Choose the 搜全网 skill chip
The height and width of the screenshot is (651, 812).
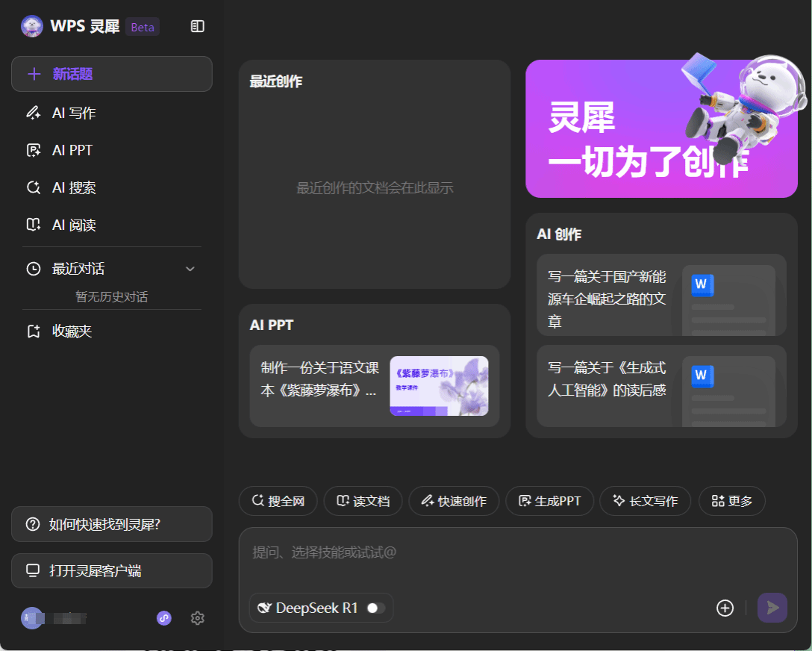coord(278,501)
